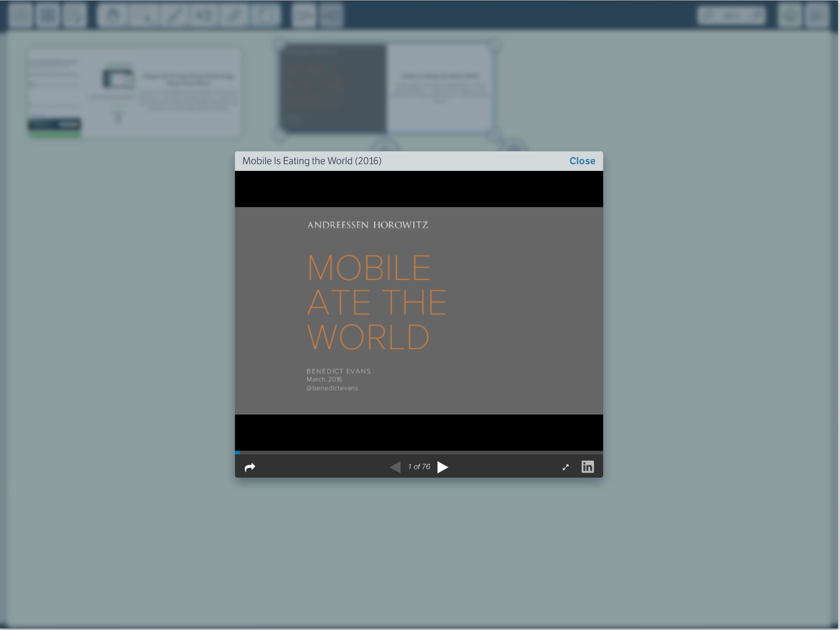The width and height of the screenshot is (840, 630).
Task: Close the Mobile Is Eating the World dialog
Action: pyautogui.click(x=582, y=161)
